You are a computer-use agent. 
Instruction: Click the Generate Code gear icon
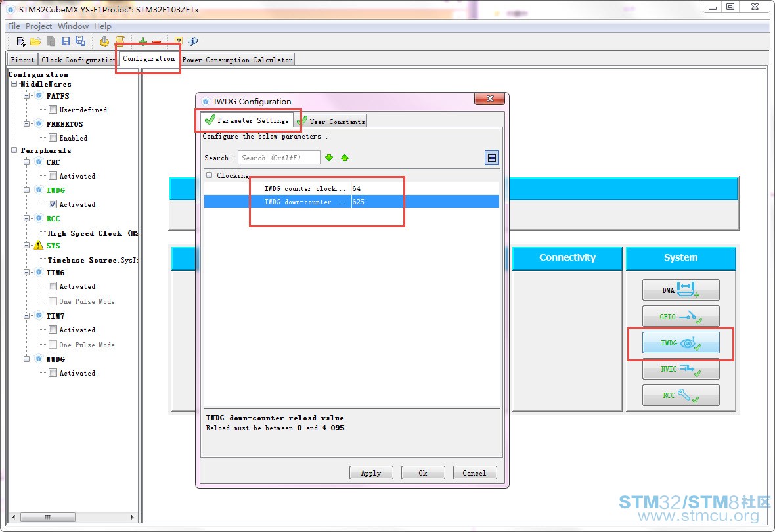[104, 41]
